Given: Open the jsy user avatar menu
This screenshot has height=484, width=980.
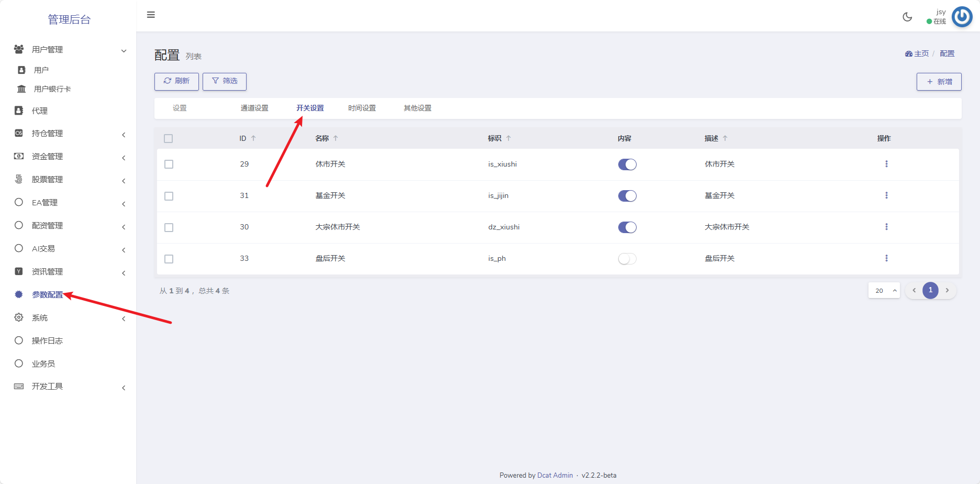Looking at the screenshot, I should (x=962, y=17).
